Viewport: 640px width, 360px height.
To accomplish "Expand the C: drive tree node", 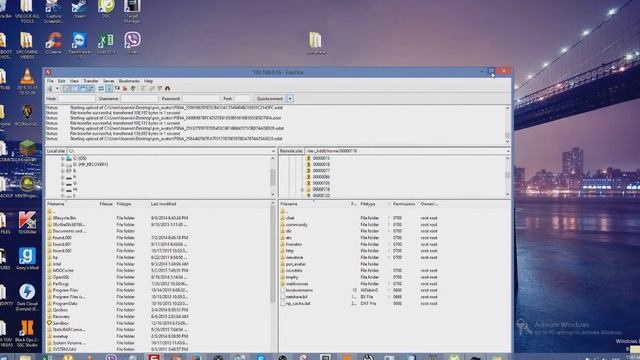I will click(x=62, y=158).
